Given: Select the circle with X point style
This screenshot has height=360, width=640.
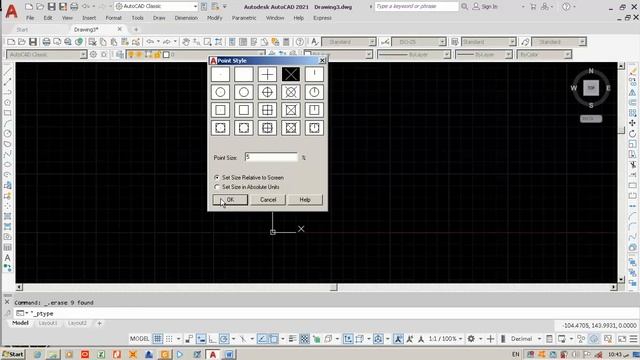Looking at the screenshot, I should click(x=291, y=92).
